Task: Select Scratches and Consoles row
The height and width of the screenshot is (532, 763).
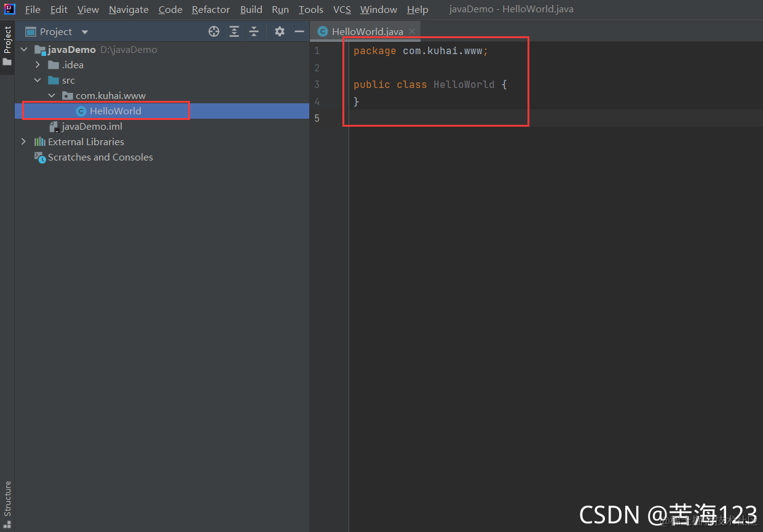Action: (x=162, y=157)
